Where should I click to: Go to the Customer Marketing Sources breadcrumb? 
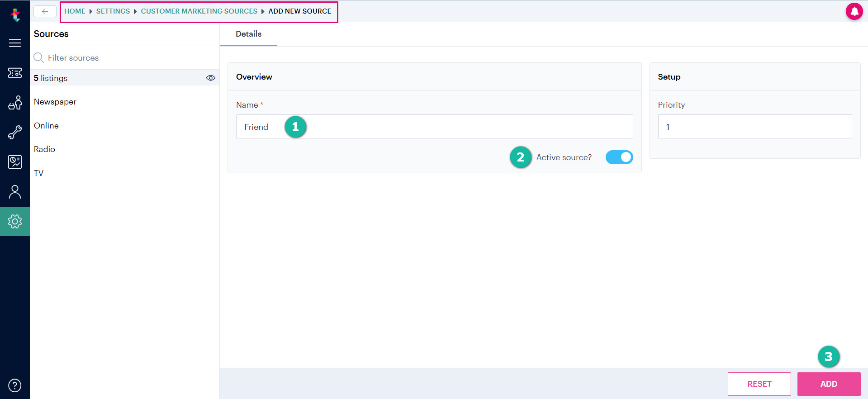[199, 11]
